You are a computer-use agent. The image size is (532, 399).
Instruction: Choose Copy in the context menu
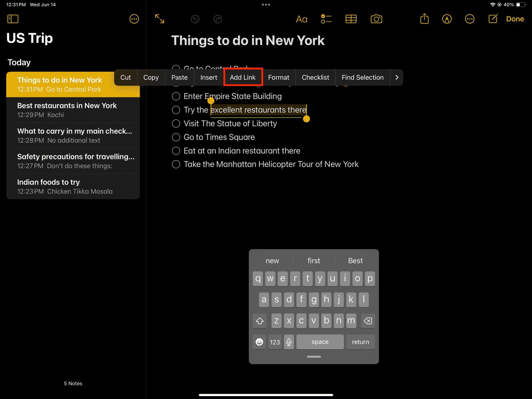(151, 77)
